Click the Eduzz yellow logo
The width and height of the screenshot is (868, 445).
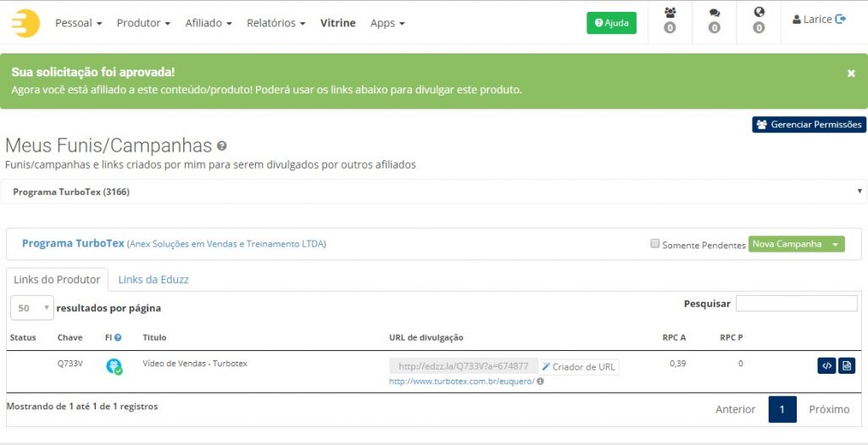click(x=26, y=23)
